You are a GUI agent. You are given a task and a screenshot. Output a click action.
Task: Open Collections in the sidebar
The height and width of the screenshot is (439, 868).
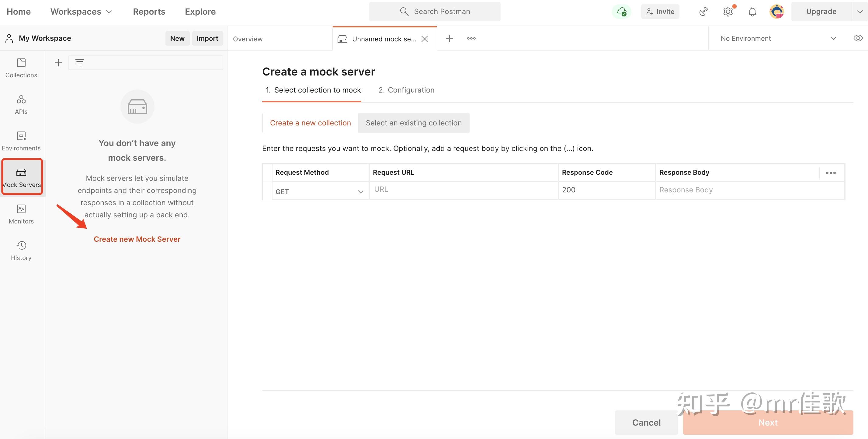tap(21, 68)
